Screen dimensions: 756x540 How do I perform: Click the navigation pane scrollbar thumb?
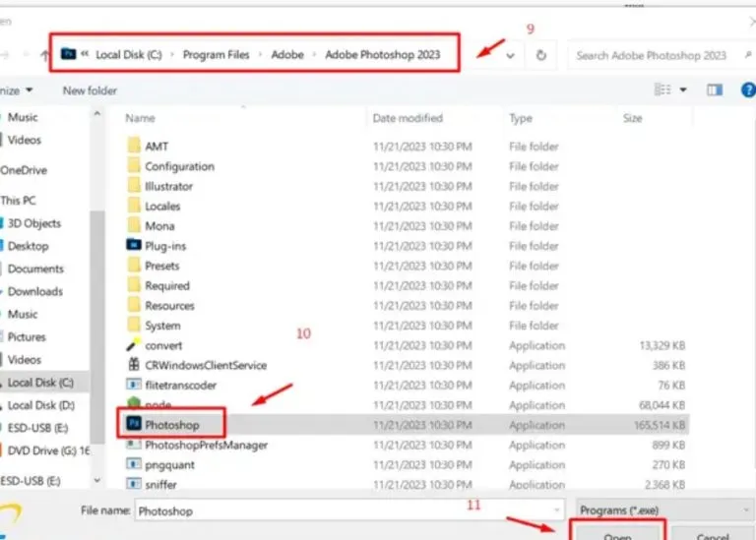96,327
